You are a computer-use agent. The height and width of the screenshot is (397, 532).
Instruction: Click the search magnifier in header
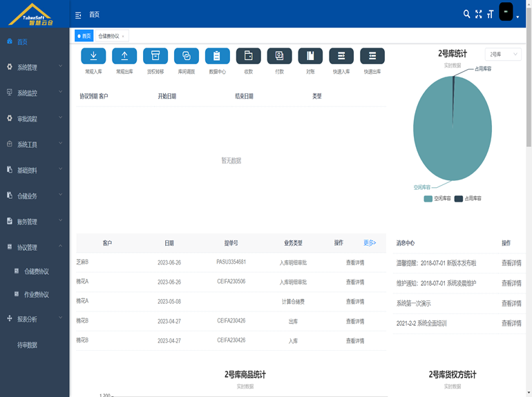coord(466,14)
